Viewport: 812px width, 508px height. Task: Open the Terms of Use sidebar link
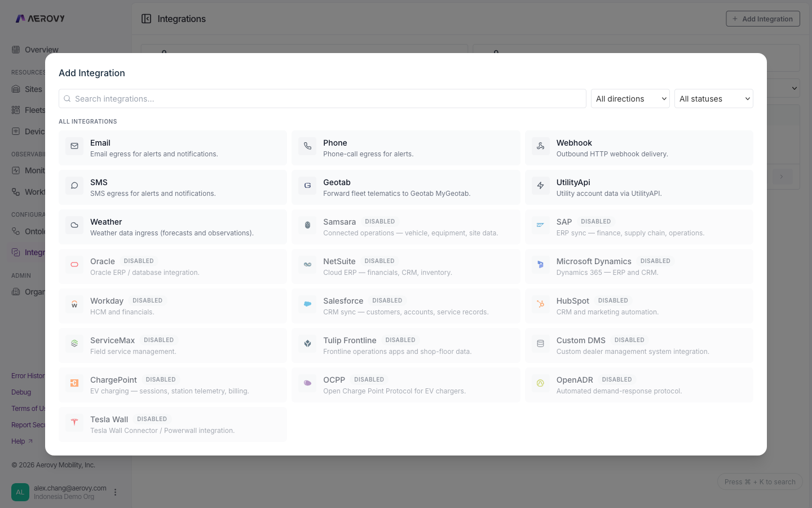(x=28, y=409)
